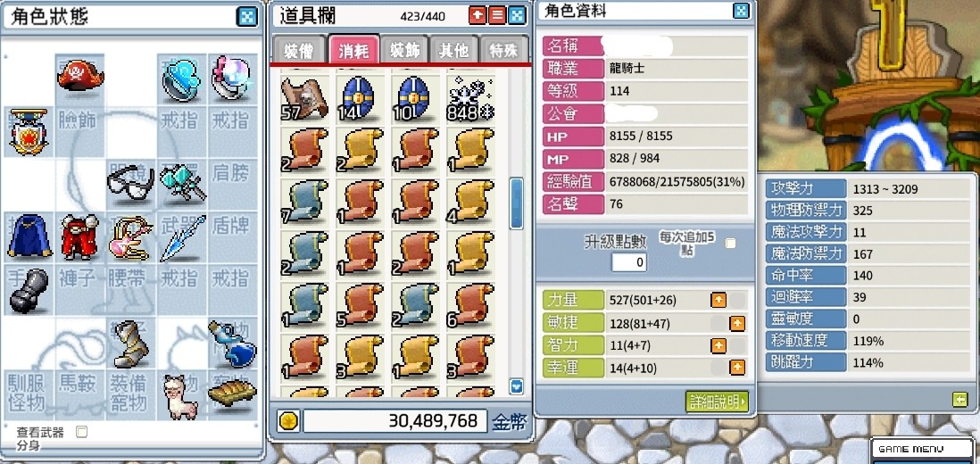This screenshot has width=980, height=464.
Task: Collapse the detailed stats panel arrow
Action: [960, 399]
